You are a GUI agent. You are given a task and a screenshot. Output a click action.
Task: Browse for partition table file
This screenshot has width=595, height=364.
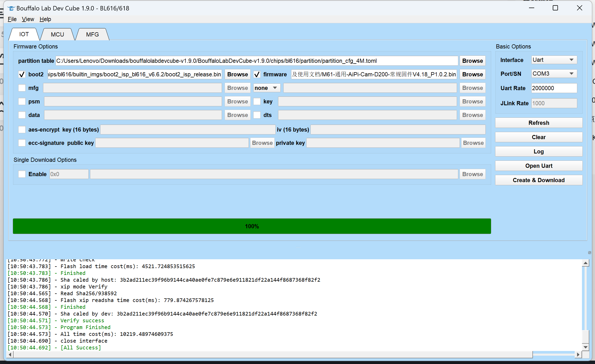[x=472, y=60]
